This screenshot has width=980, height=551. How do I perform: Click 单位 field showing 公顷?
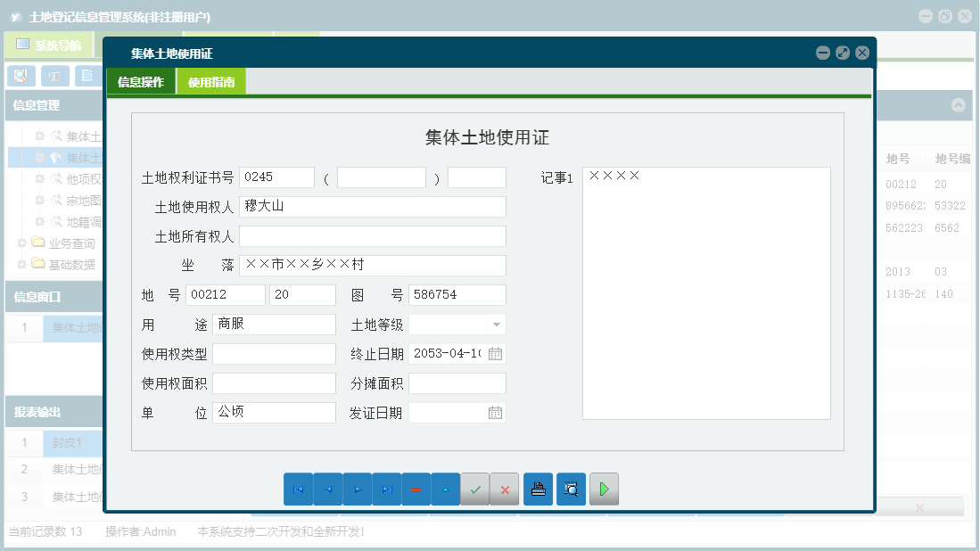tap(274, 412)
